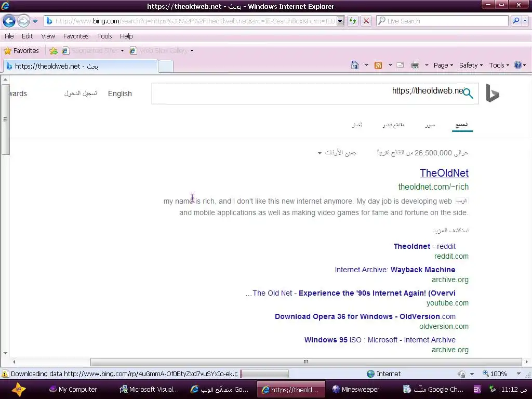Viewport: 532px width, 399px height.
Task: Click the Live Search input box
Action: [x=443, y=21]
